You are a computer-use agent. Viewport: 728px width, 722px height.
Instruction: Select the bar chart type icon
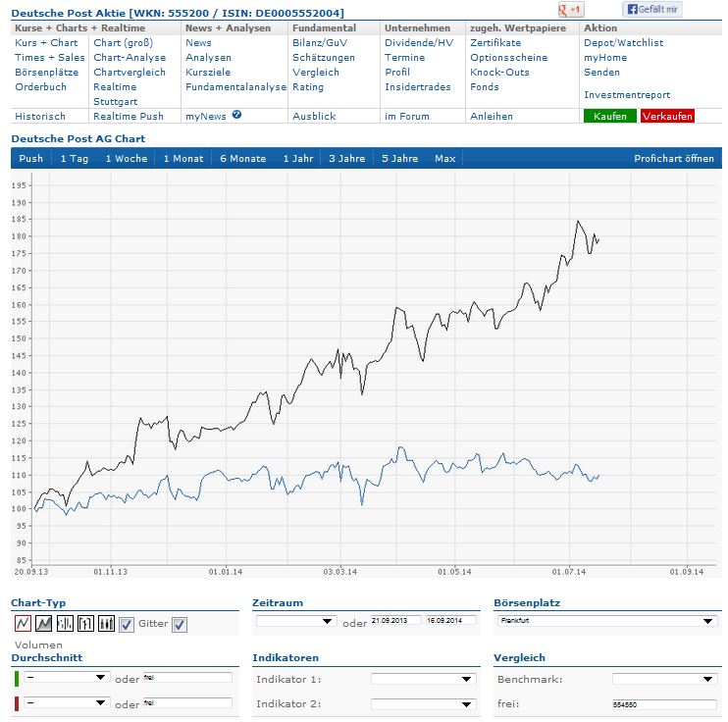click(65, 623)
